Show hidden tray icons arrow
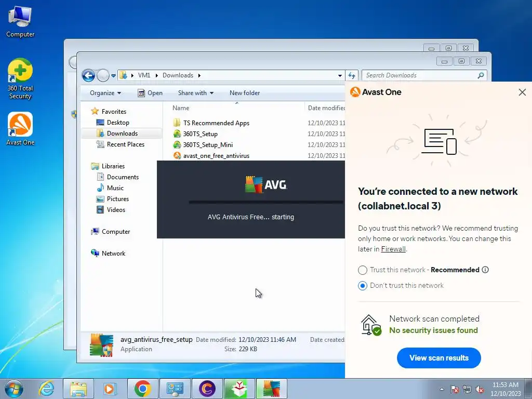 pyautogui.click(x=442, y=389)
